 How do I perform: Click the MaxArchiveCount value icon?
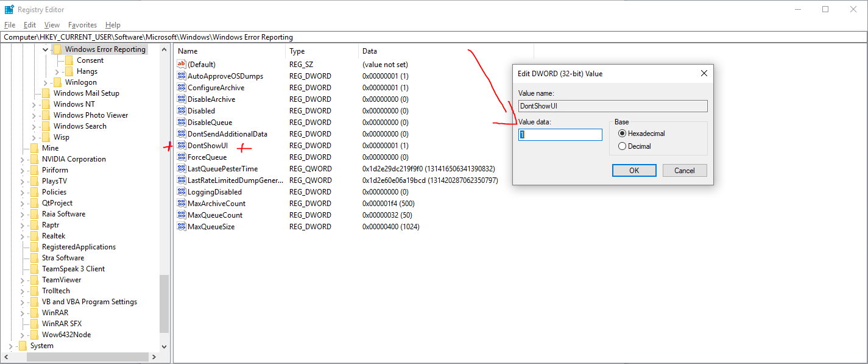(x=181, y=203)
